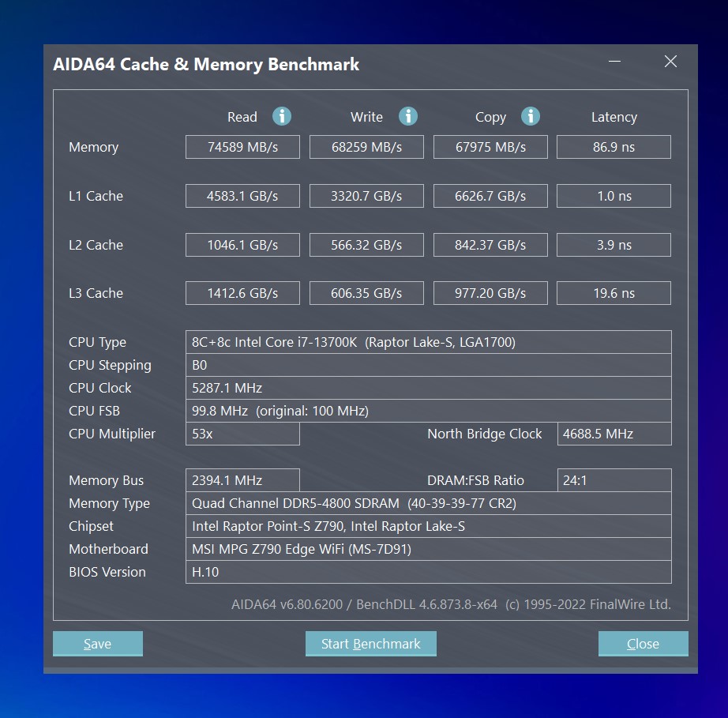Click the L1 Cache Read result field
The image size is (728, 718).
(x=242, y=195)
